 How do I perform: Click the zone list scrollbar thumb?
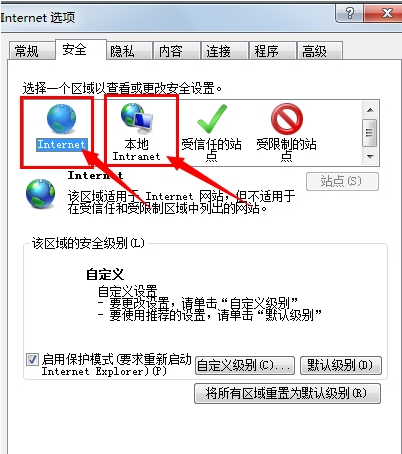click(370, 133)
